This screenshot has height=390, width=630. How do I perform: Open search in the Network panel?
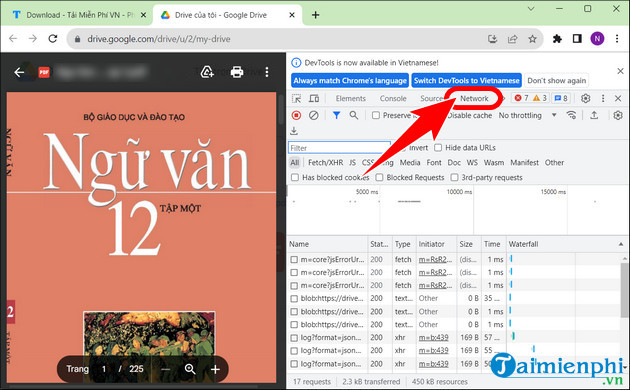[x=354, y=116]
